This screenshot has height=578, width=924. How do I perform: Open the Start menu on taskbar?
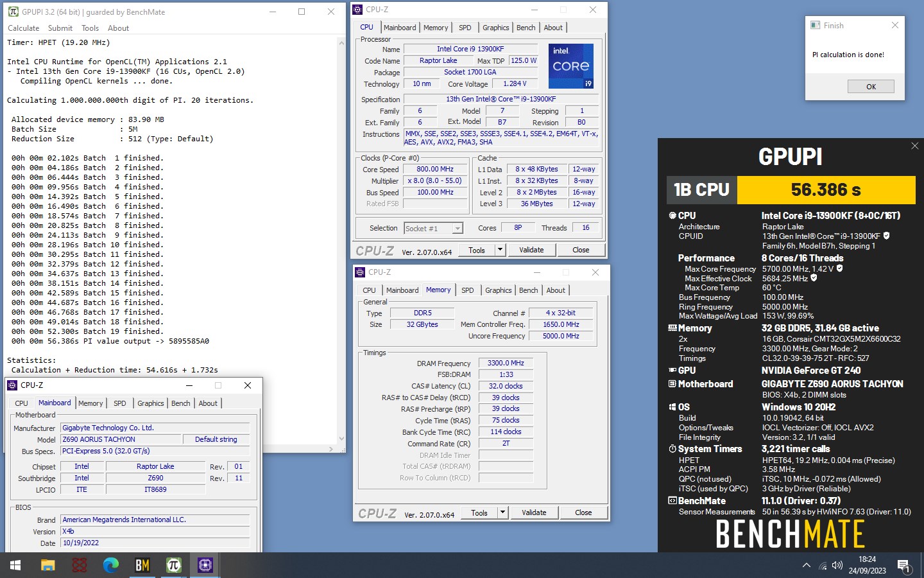click(15, 565)
